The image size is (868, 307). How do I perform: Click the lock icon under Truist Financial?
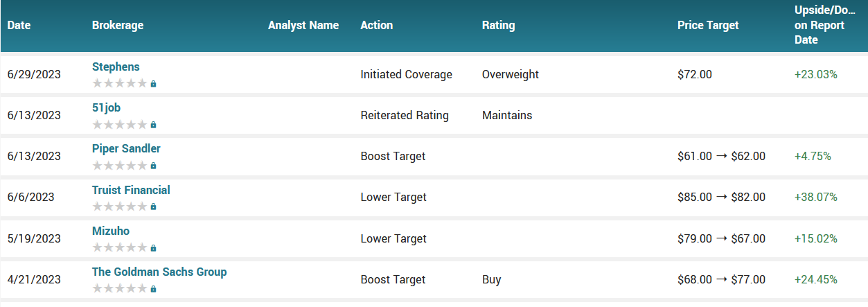click(154, 207)
